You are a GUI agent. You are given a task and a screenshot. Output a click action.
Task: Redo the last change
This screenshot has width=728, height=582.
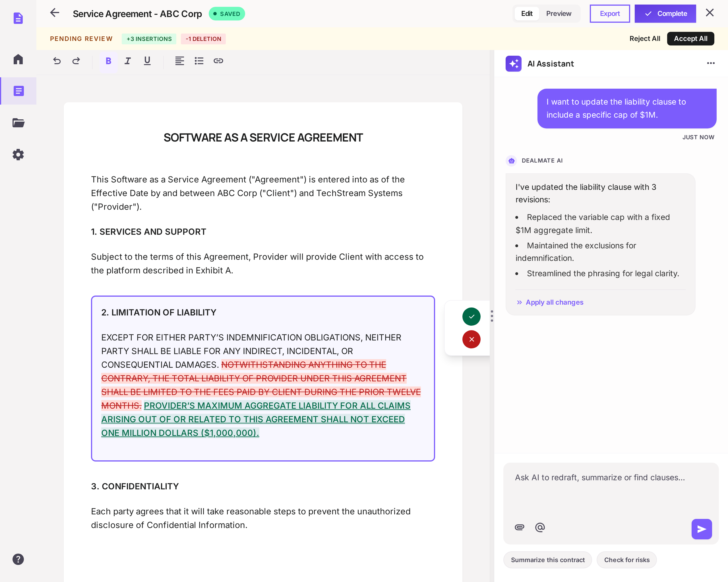pyautogui.click(x=76, y=61)
